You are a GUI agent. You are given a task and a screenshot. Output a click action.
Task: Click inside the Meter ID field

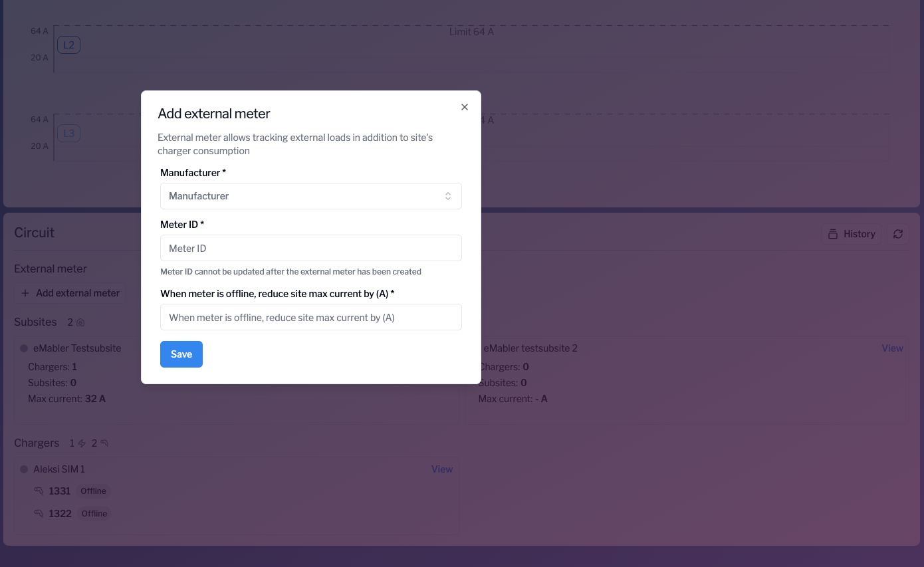(310, 247)
